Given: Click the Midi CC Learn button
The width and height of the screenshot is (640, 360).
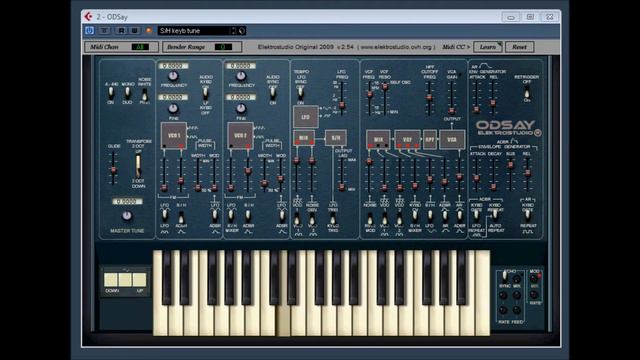Looking at the screenshot, I should tap(488, 47).
